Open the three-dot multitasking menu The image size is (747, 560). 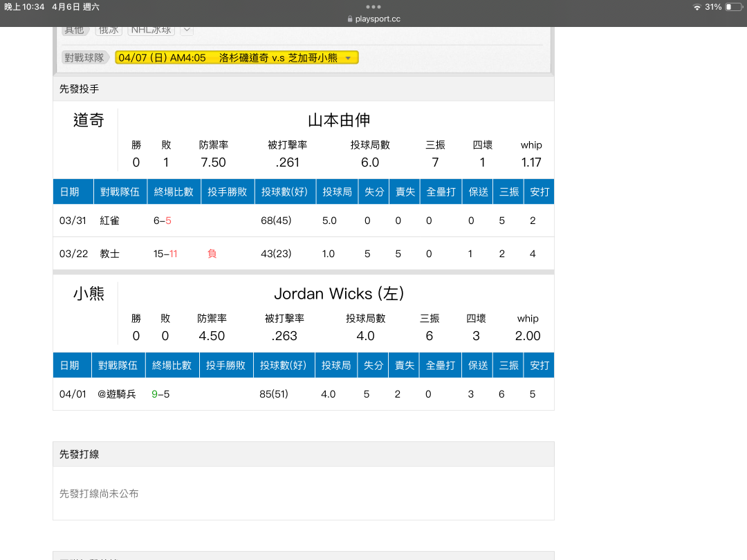click(373, 7)
